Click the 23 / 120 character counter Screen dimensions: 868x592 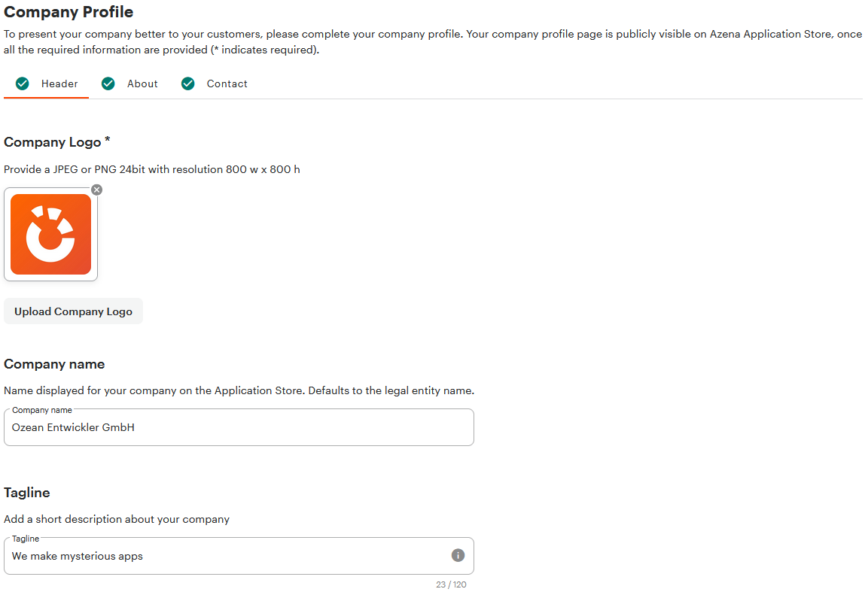coord(451,584)
